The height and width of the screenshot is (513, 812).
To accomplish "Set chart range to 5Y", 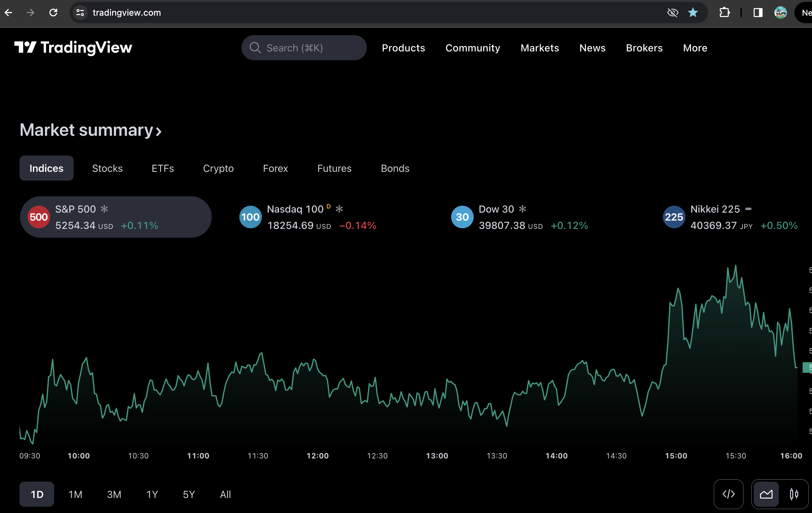I will (189, 494).
